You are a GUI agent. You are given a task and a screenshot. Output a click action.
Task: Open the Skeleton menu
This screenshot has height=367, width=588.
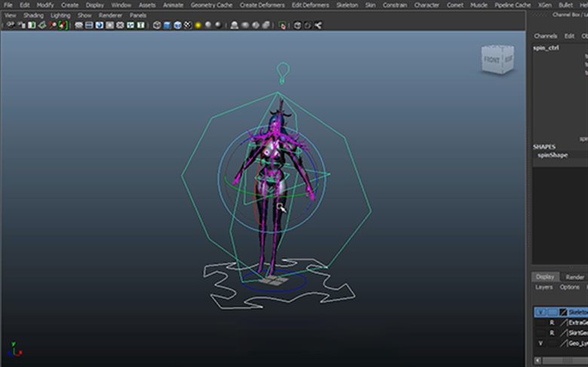(347, 5)
